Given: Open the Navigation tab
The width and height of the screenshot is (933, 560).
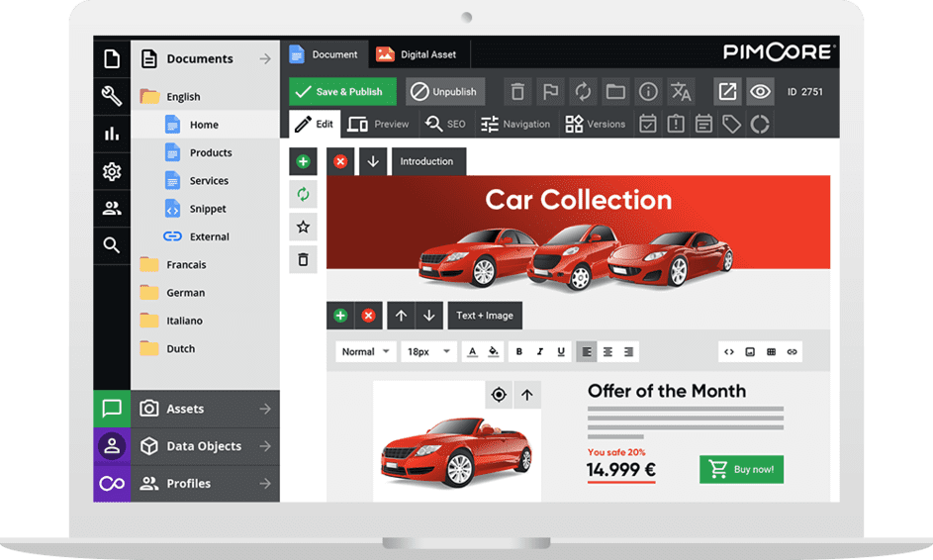Looking at the screenshot, I should tap(515, 125).
